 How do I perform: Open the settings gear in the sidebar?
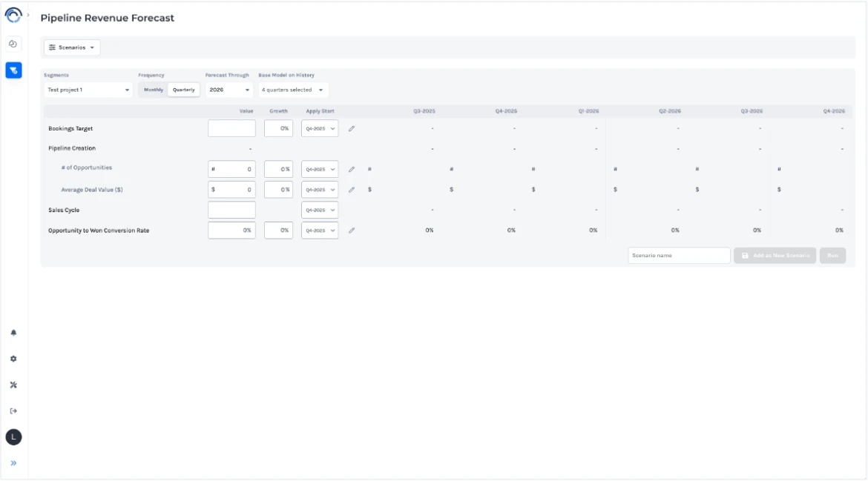coord(13,359)
